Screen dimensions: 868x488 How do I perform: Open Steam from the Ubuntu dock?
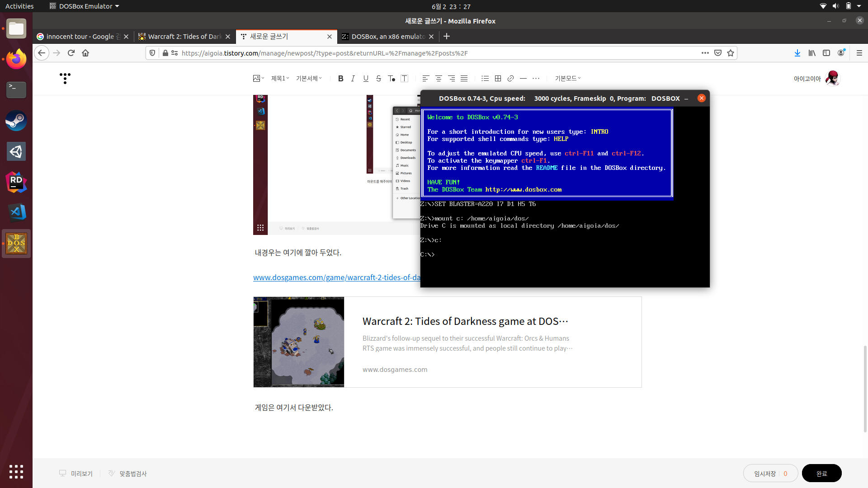coord(16,121)
